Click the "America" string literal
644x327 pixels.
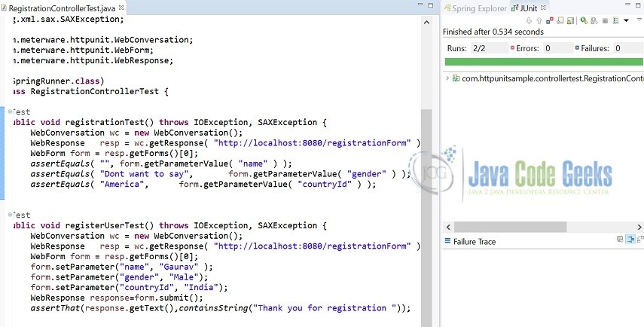click(121, 185)
